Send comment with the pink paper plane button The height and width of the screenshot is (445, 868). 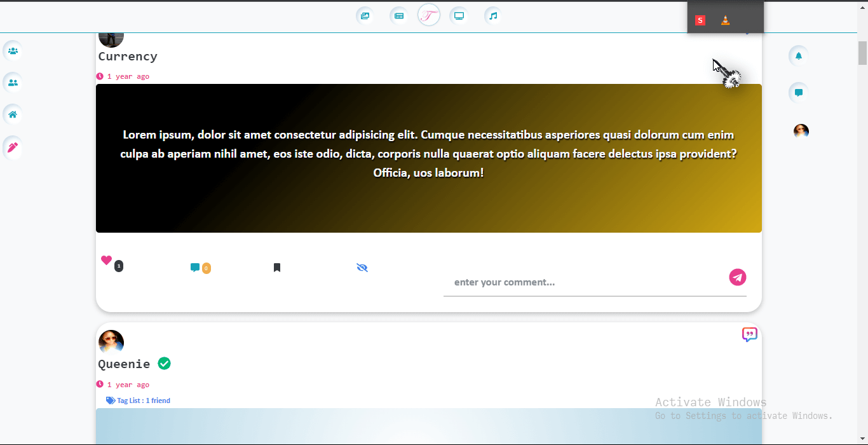pyautogui.click(x=738, y=277)
